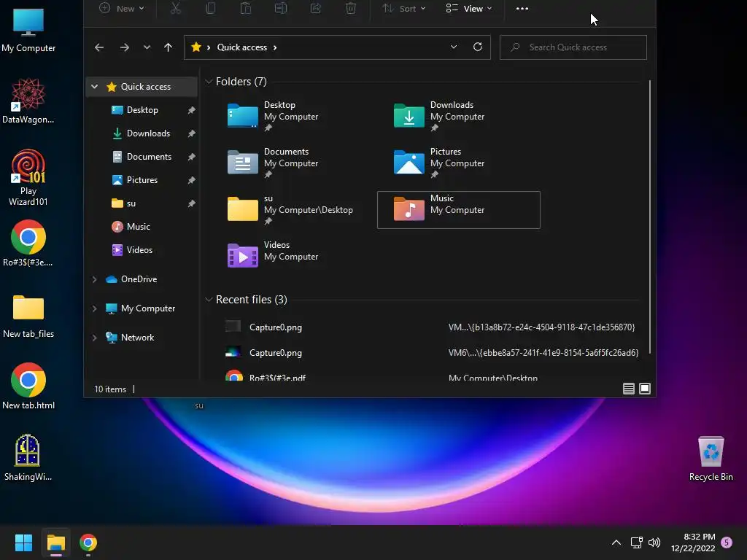This screenshot has width=747, height=560.
Task: Unpin Pictures using its sidebar pin icon
Action: [192, 180]
